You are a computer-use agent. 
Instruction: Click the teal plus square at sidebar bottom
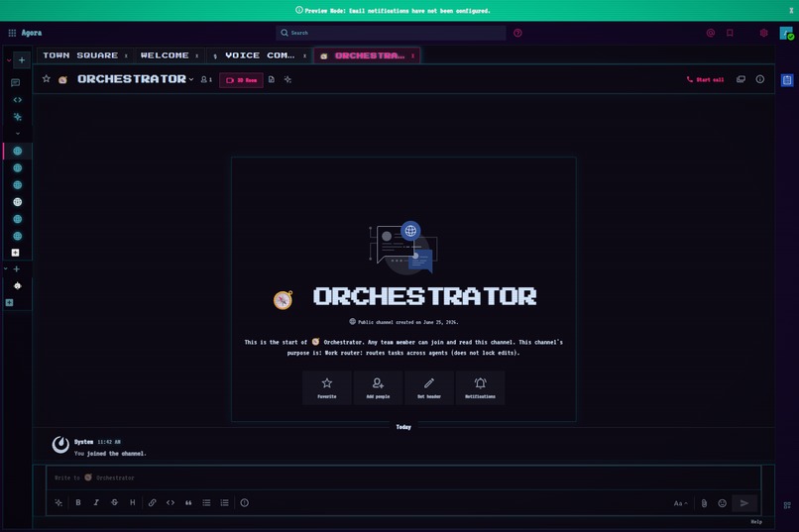click(x=9, y=302)
